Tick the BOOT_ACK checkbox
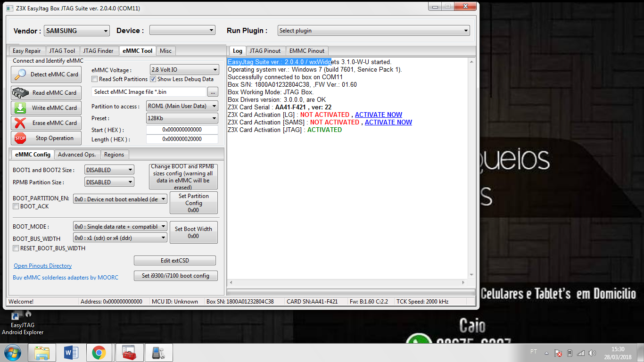Screen dimensions: 644x362 click(x=16, y=206)
